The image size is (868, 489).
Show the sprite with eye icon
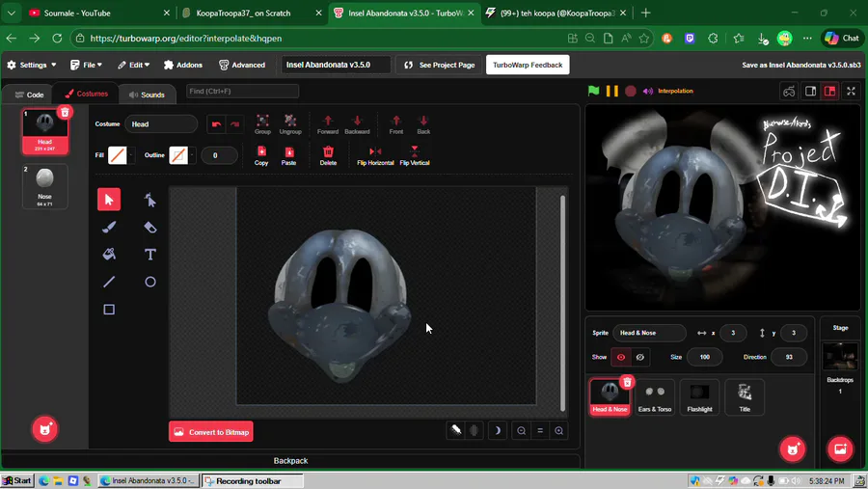point(620,357)
